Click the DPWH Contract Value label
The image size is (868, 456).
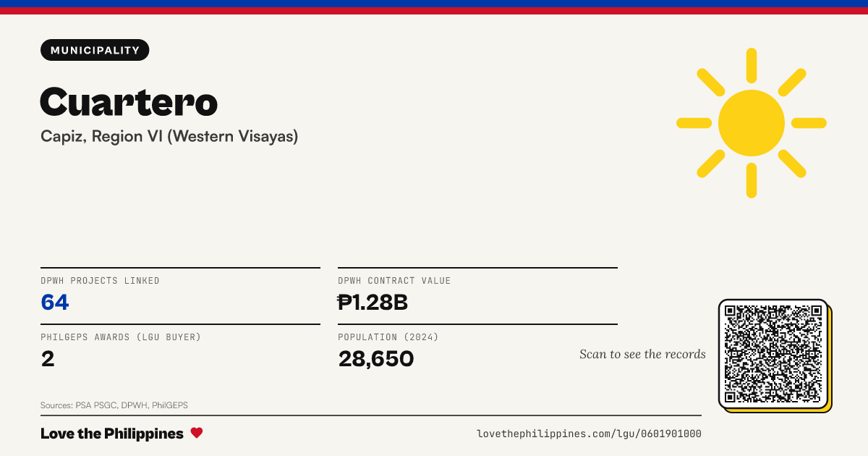pos(394,281)
